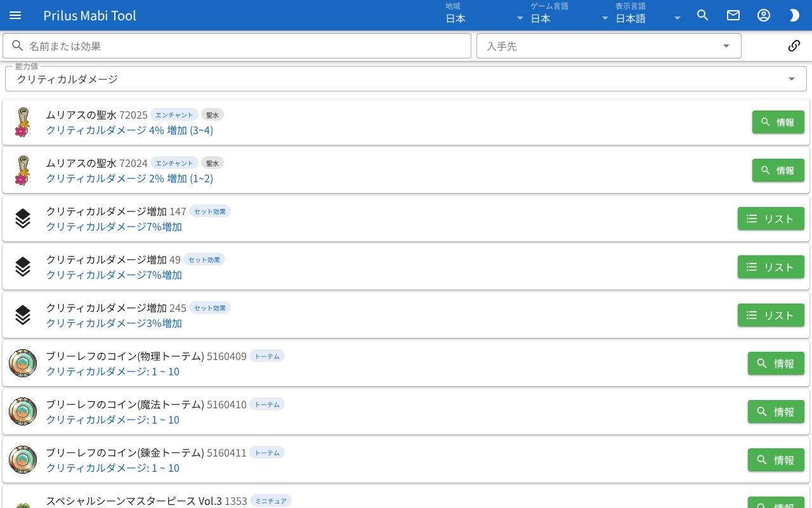Click 情報 for ブリーレフのコイン(魔法トーテム)

click(776, 411)
